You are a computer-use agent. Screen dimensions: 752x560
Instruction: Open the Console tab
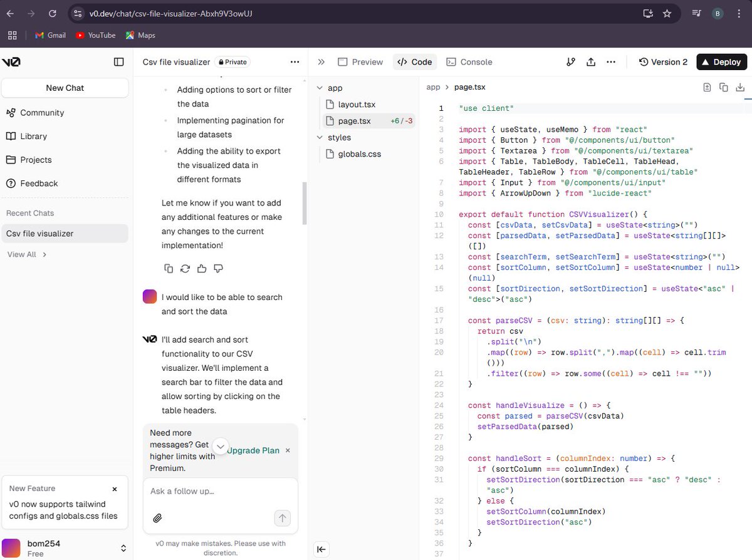tap(469, 62)
